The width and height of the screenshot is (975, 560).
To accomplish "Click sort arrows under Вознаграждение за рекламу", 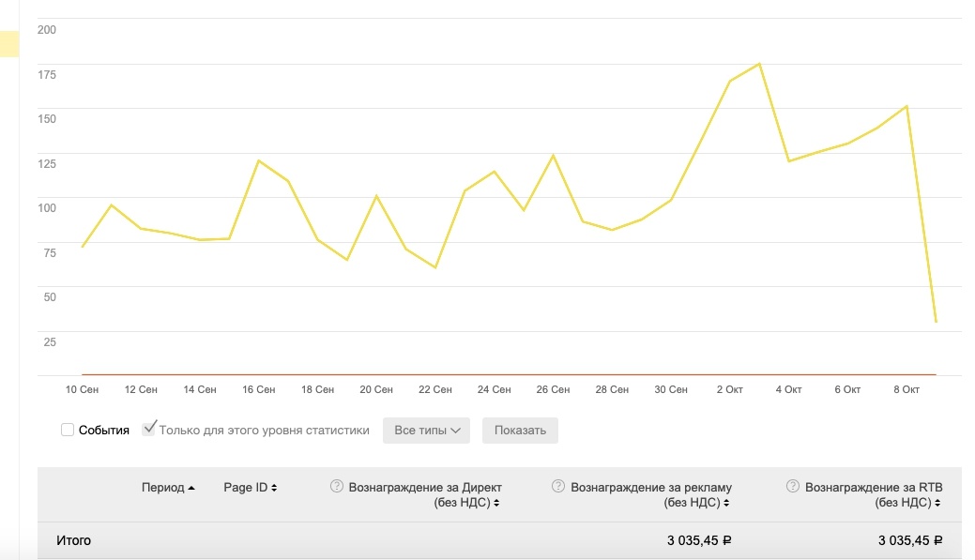I will pos(725,504).
